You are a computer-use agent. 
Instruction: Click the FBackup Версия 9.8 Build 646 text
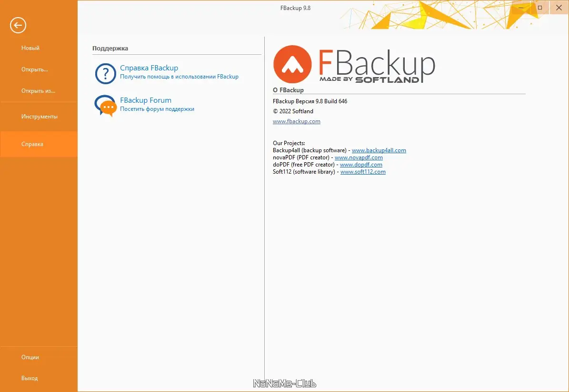310,101
